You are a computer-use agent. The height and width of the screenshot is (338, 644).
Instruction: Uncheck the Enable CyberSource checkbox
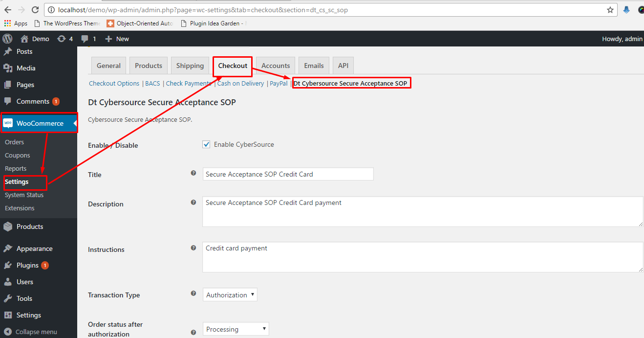[206, 144]
